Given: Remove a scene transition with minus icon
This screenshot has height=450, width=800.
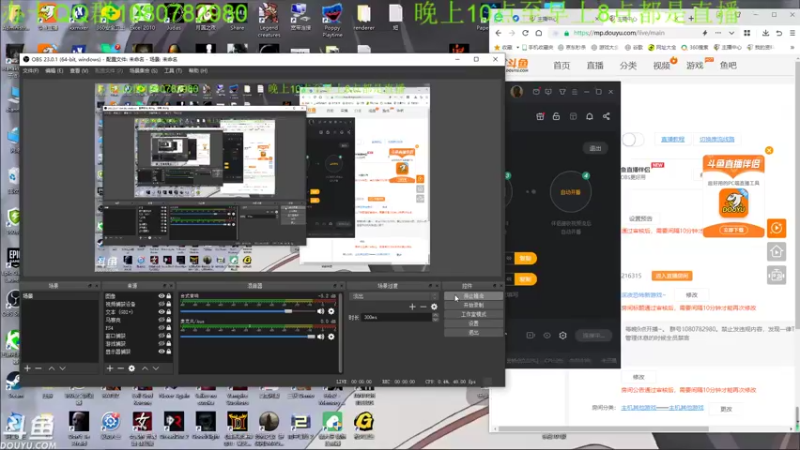Looking at the screenshot, I should click(423, 307).
